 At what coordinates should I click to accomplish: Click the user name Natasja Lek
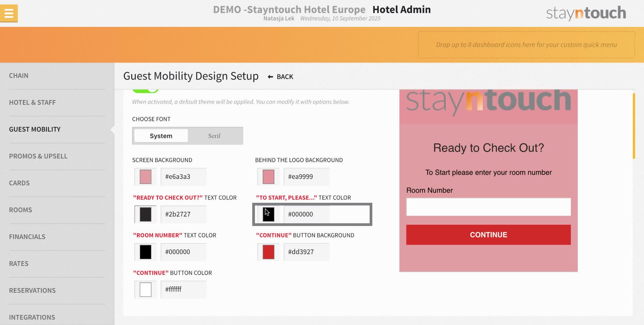point(279,18)
